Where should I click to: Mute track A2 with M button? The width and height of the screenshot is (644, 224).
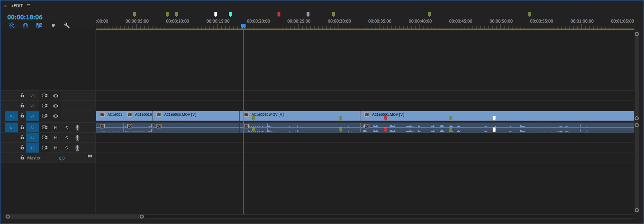(x=56, y=138)
